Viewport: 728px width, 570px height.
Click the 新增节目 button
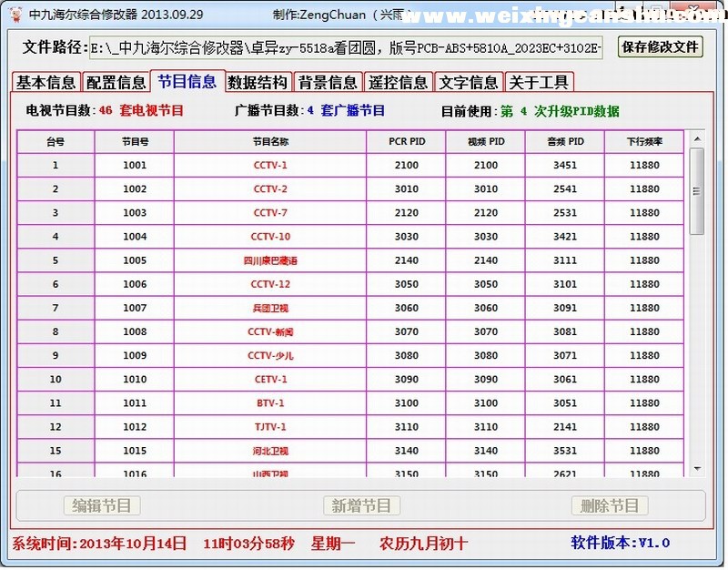pos(361,506)
